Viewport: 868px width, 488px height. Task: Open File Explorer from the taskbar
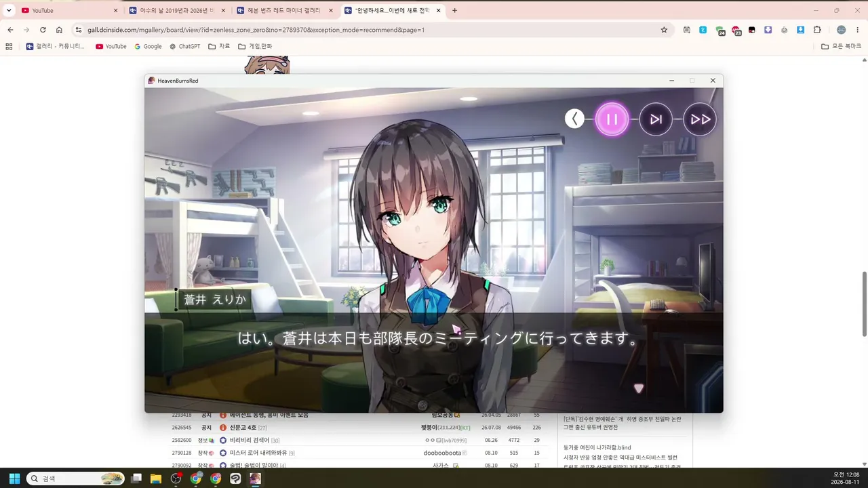[156, 479]
